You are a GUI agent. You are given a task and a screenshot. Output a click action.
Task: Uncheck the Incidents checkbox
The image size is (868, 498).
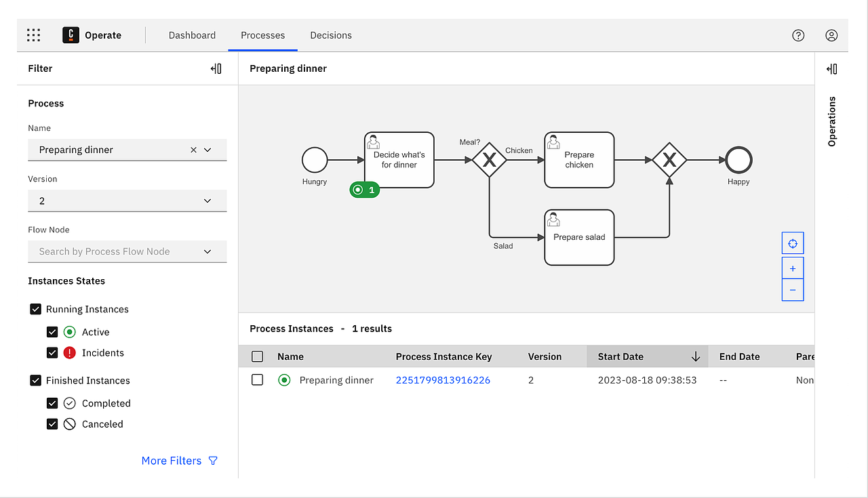(x=52, y=353)
